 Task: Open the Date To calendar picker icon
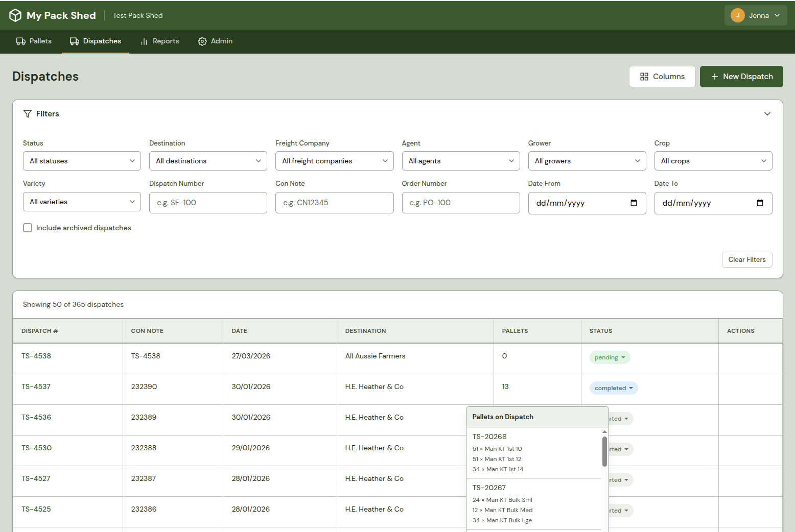point(760,203)
